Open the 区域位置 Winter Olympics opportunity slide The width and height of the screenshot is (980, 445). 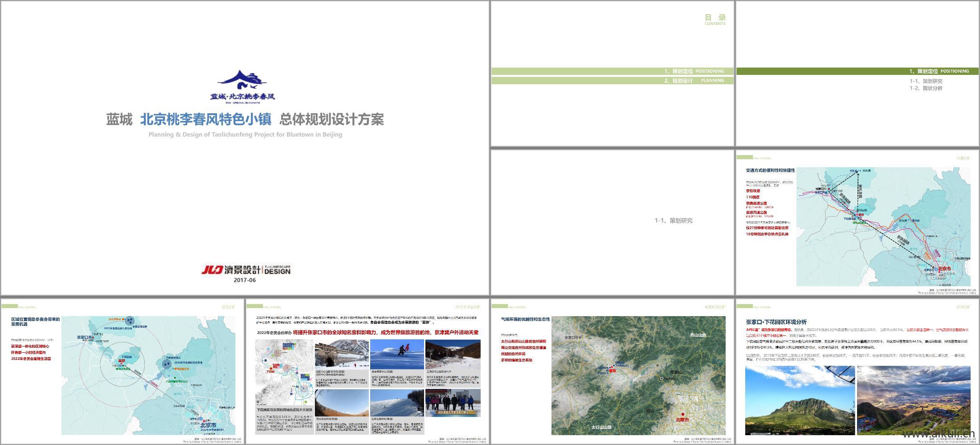pyautogui.click(x=122, y=371)
